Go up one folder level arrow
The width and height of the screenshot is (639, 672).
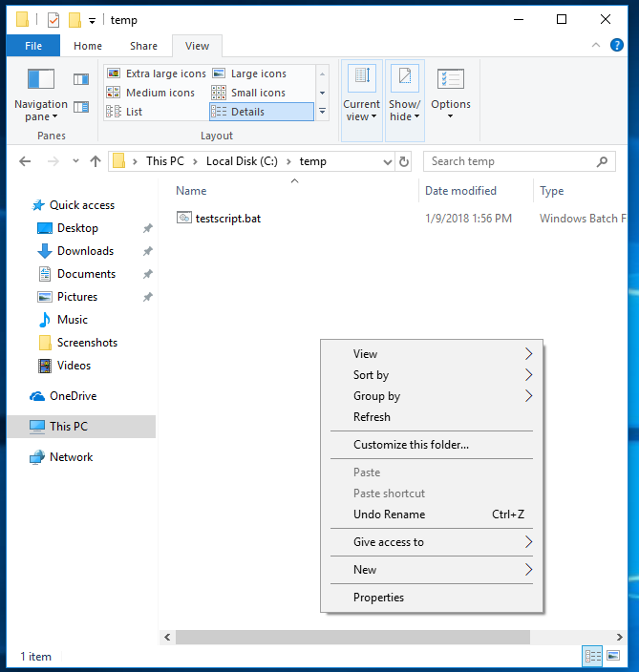(x=96, y=161)
